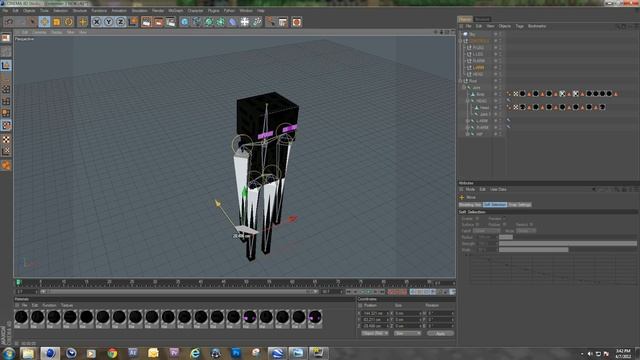Screen dimensions: 640x360
Task: Toggle the Y axis lock
Action: tap(109, 22)
